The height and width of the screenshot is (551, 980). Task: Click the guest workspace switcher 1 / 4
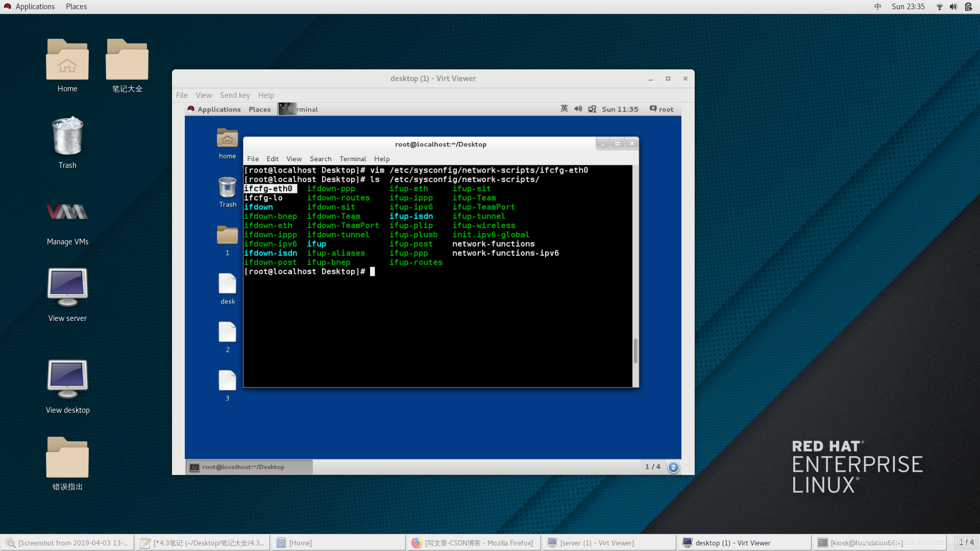click(x=652, y=467)
